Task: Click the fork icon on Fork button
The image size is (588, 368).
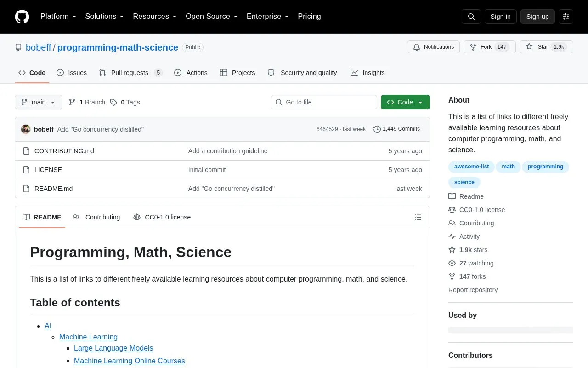Action: coord(473,47)
